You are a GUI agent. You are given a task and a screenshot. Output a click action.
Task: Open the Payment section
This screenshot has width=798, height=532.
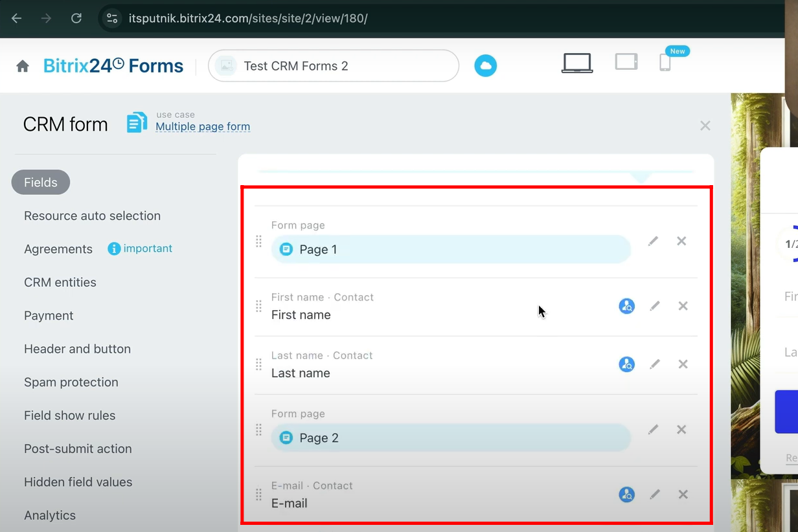point(49,316)
